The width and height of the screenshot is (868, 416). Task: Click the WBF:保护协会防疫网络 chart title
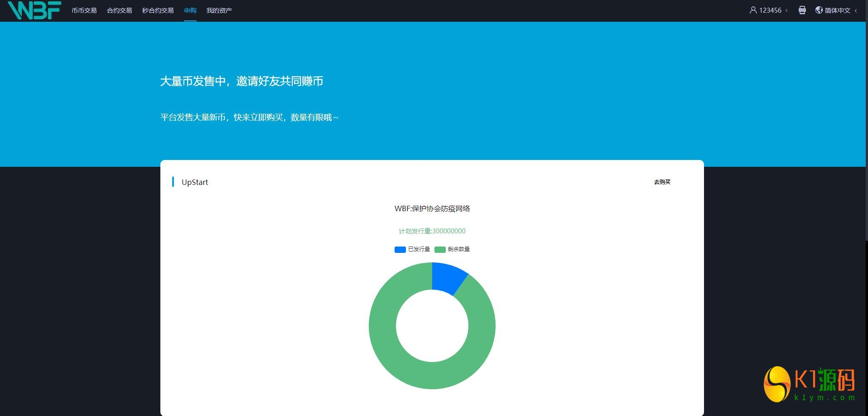tap(432, 208)
